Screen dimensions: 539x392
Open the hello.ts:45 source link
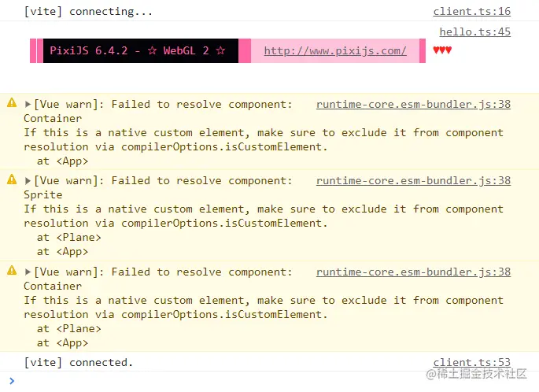(475, 32)
